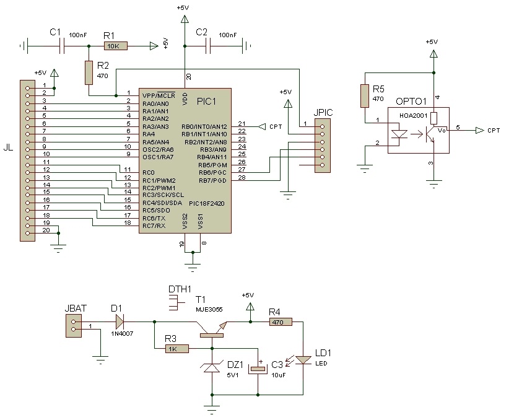This screenshot has width=514, height=420.
Task: Select the T1 transistor symbol
Action: [x=212, y=329]
